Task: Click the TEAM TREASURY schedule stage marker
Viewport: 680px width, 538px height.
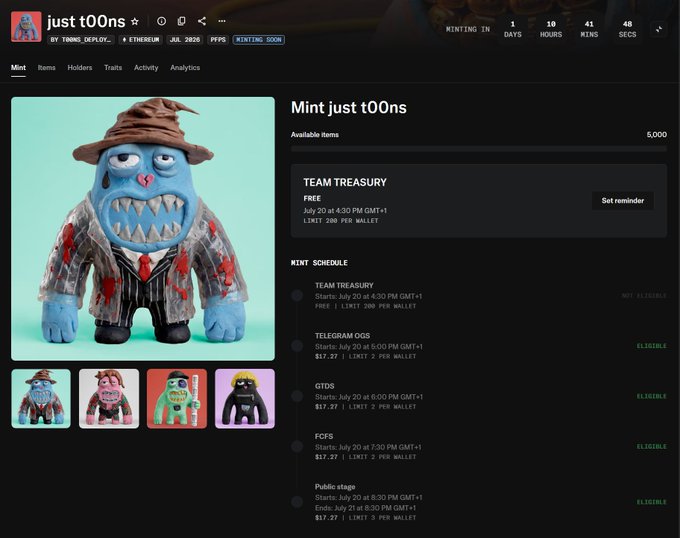Action: point(297,296)
